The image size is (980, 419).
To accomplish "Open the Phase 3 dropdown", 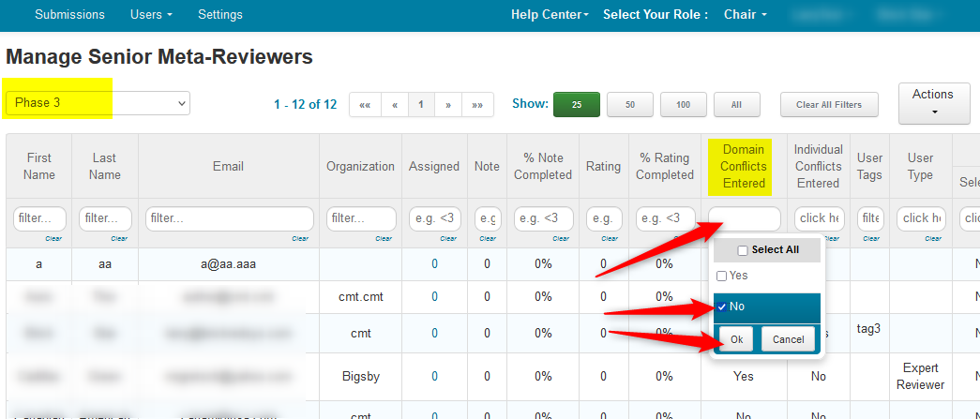I will (x=98, y=103).
